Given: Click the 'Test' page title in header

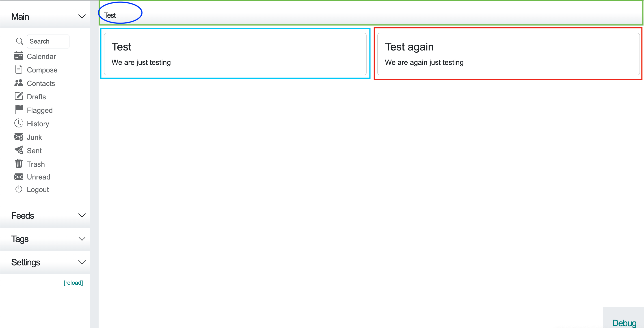Looking at the screenshot, I should (x=110, y=15).
